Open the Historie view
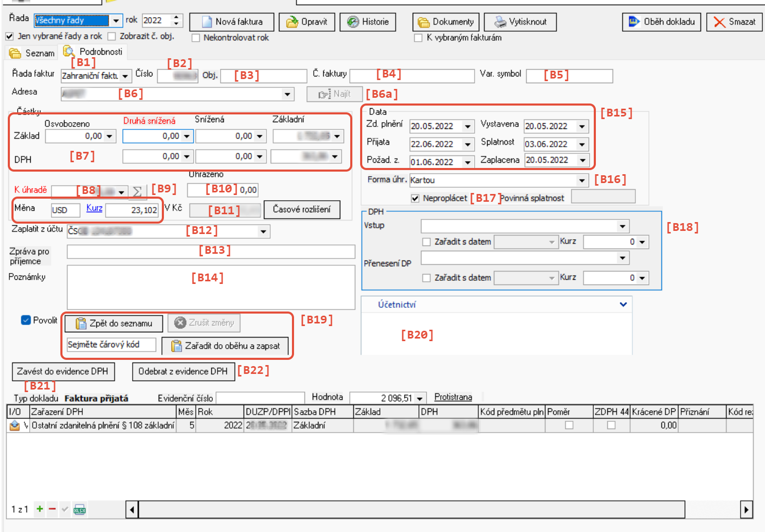The height and width of the screenshot is (532, 765). coord(368,22)
